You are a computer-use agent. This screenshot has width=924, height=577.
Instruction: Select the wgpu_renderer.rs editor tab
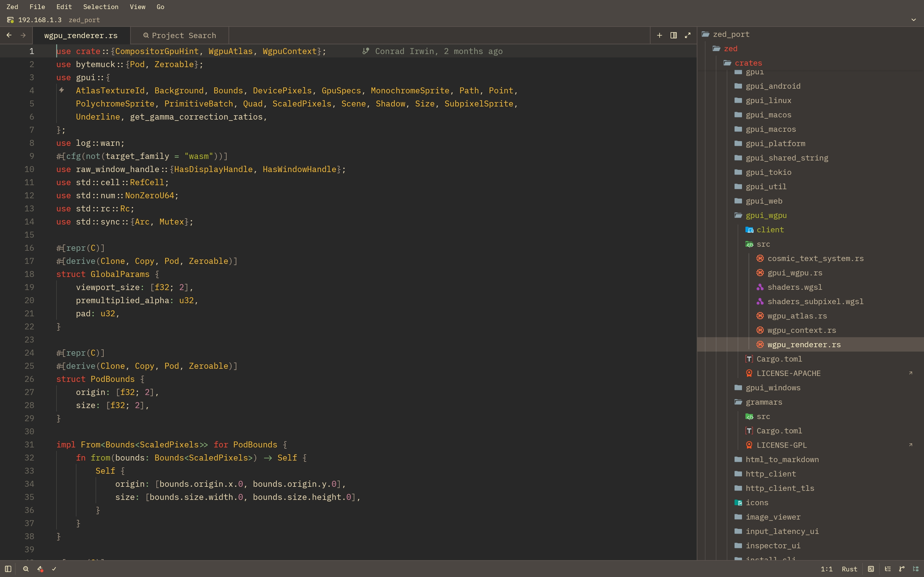pos(81,36)
